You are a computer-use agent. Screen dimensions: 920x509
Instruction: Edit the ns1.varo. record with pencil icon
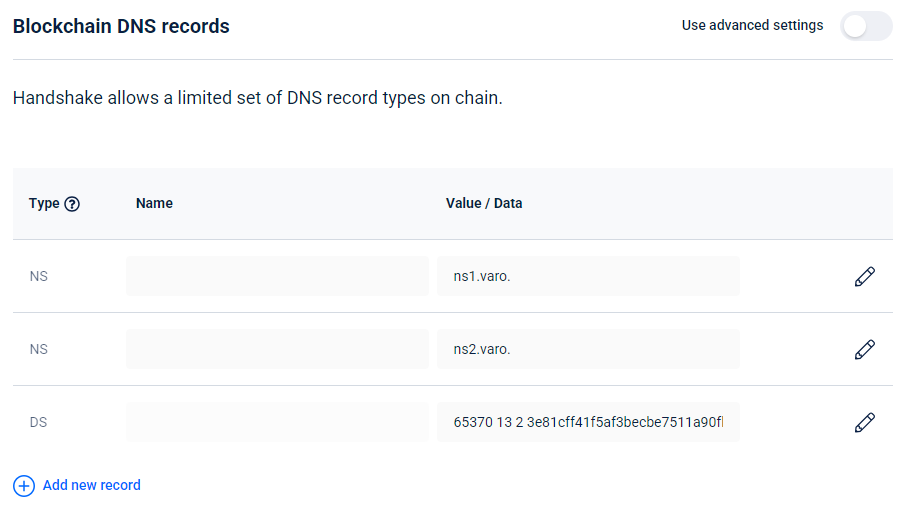tap(865, 277)
